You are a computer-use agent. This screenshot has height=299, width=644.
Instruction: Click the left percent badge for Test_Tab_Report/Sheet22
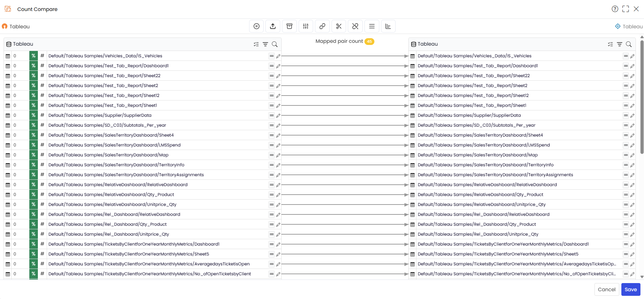(33, 76)
